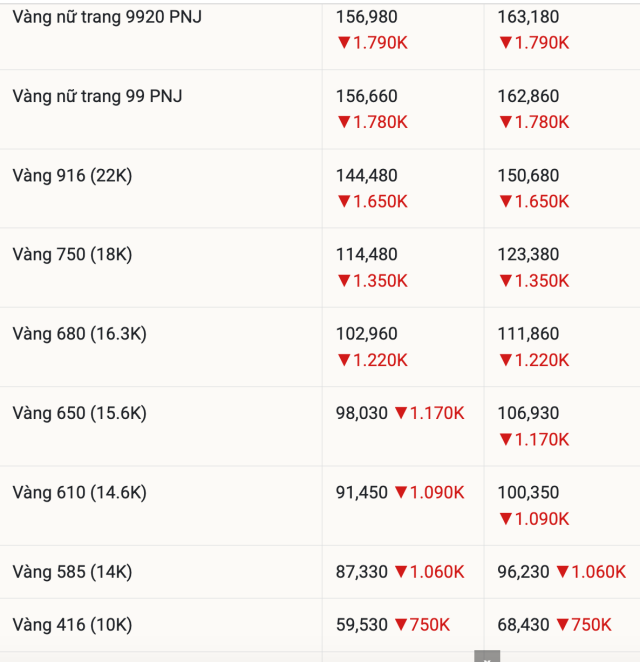
Task: Select the Vàng 750 (18K) label
Action: [x=72, y=254]
